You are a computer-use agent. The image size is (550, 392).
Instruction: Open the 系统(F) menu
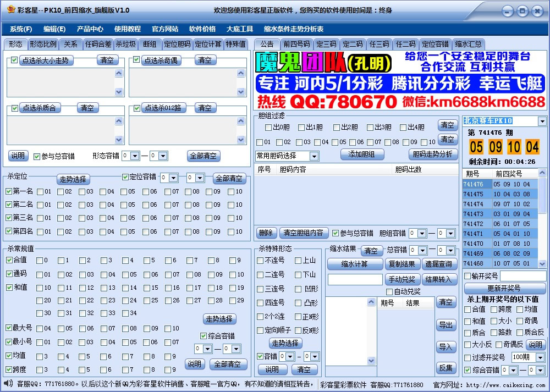click(x=20, y=29)
